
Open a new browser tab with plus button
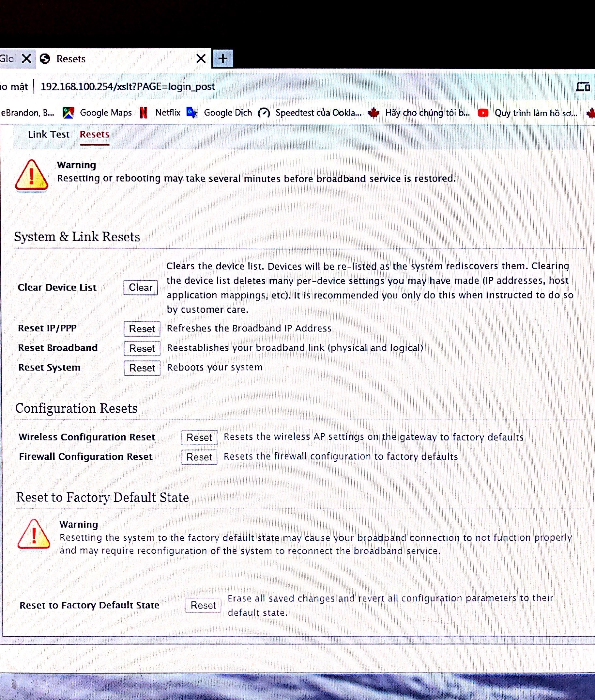222,59
